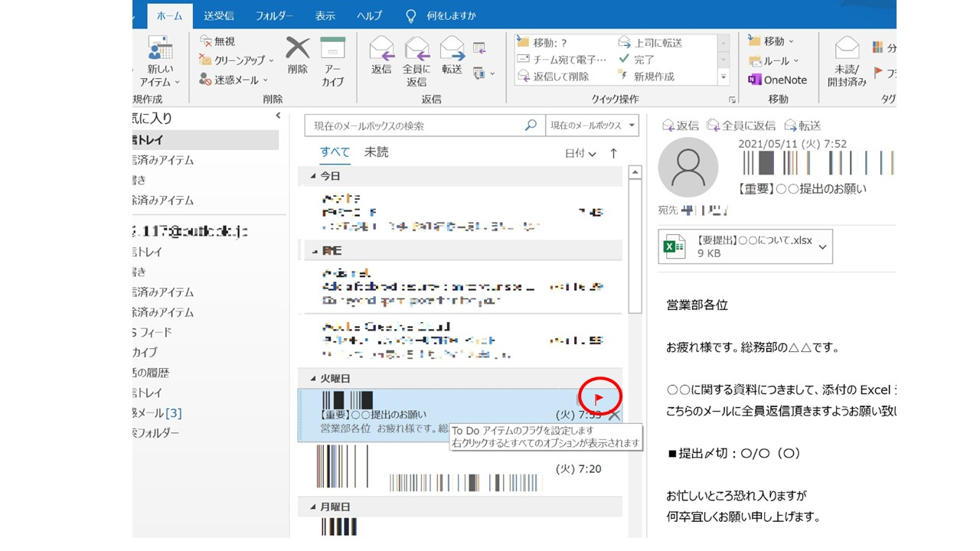This screenshot has height=551, width=980.
Task: Select the 返信 (Reply) envelope icon
Action: click(381, 54)
